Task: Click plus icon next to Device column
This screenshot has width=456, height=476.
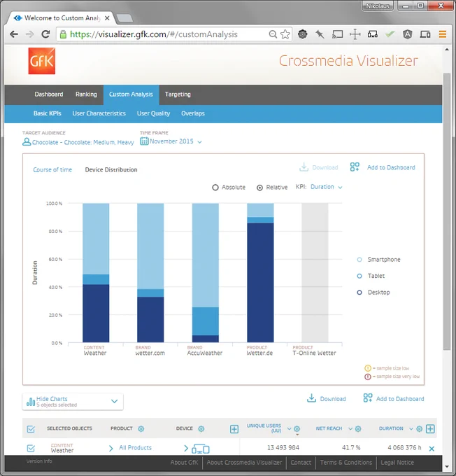Action: coord(234,429)
